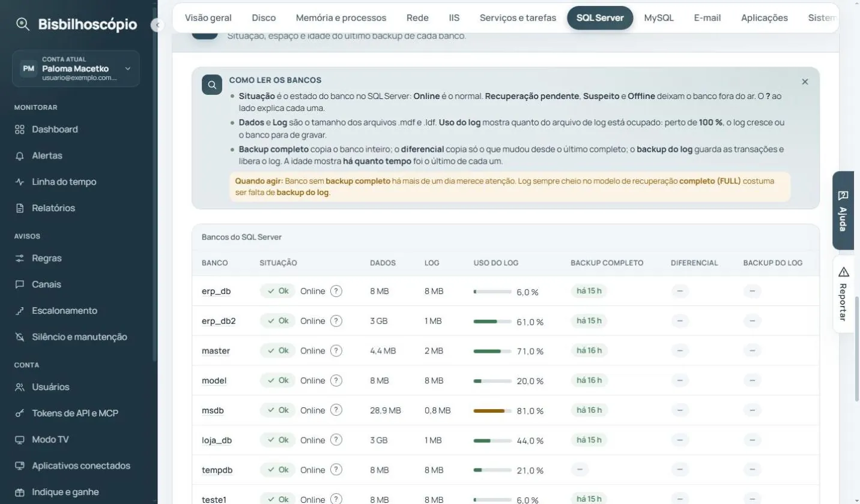Collapse the sidebar with the chevron button
The height and width of the screenshot is (504, 860).
point(157,25)
